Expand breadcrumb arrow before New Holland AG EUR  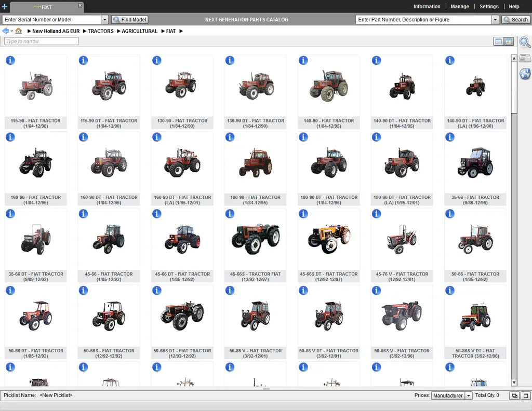click(29, 31)
